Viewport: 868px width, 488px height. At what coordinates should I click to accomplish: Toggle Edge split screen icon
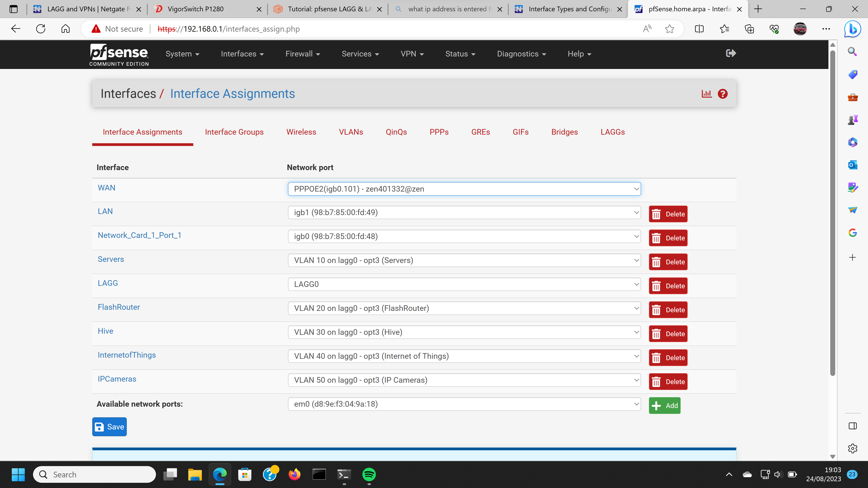click(699, 29)
